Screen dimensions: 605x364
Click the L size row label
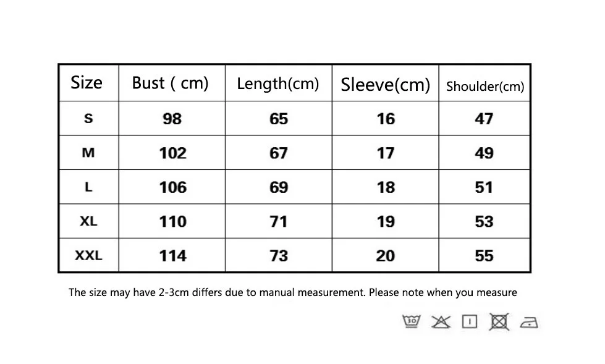point(88,187)
